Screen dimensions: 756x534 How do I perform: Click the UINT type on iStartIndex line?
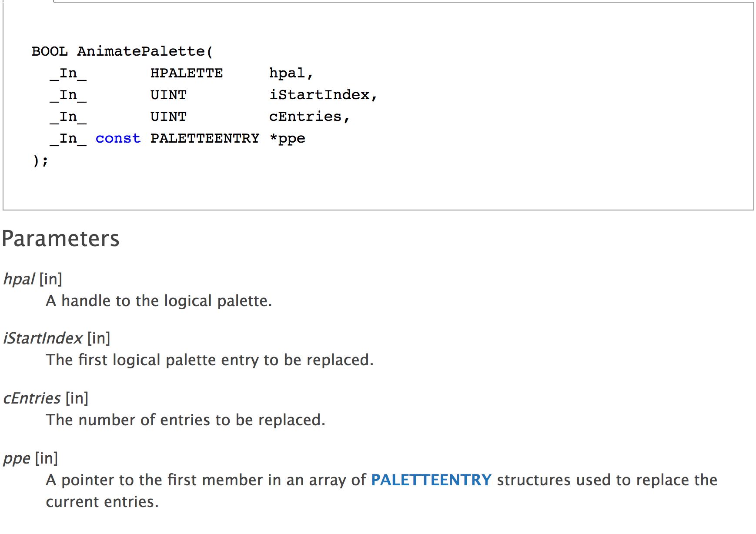tap(168, 95)
